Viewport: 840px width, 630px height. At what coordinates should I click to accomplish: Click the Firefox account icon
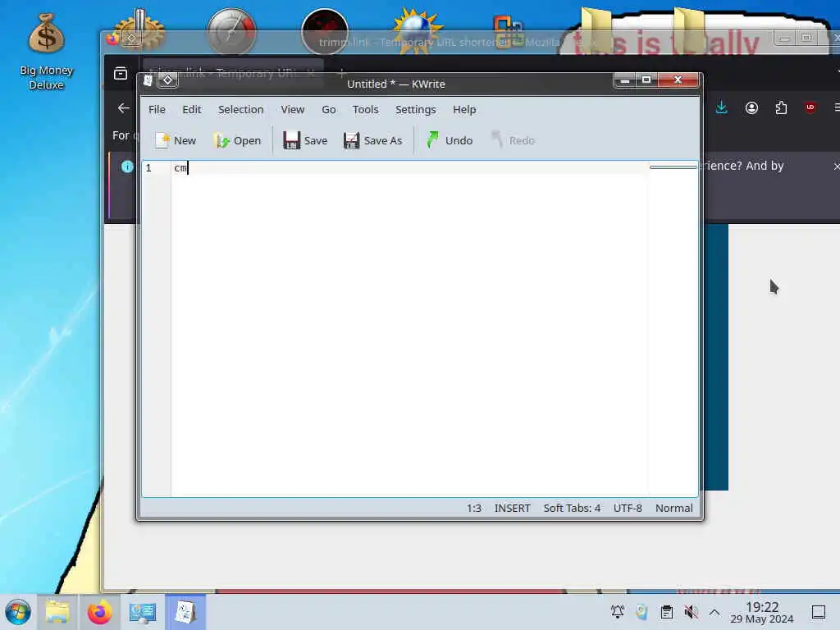coord(751,107)
